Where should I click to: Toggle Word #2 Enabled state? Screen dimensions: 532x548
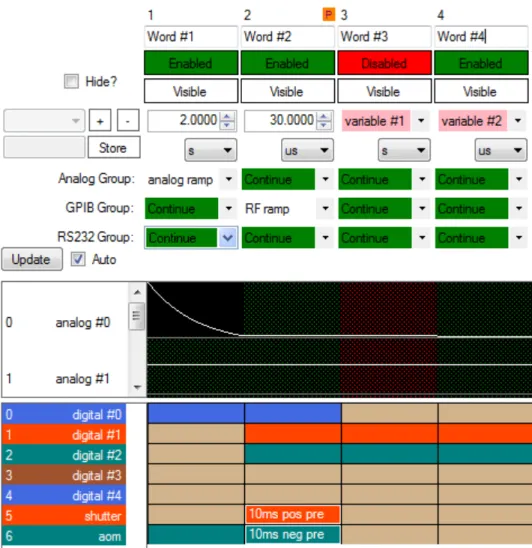tap(288, 63)
